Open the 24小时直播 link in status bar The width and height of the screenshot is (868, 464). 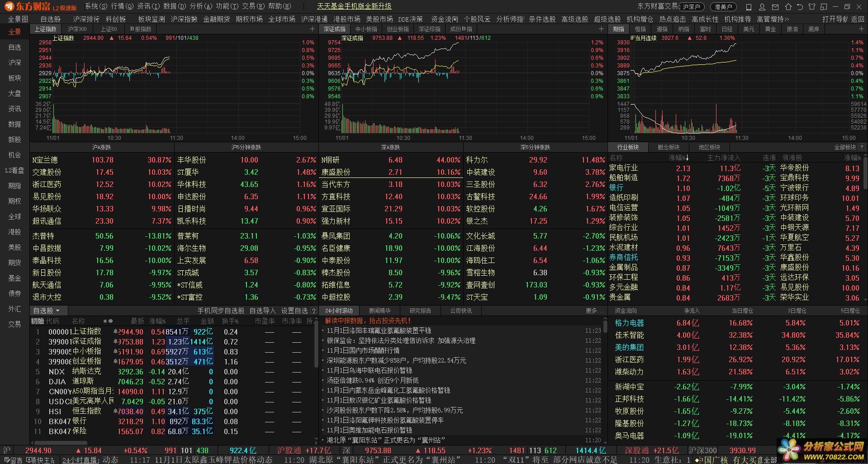[81, 460]
